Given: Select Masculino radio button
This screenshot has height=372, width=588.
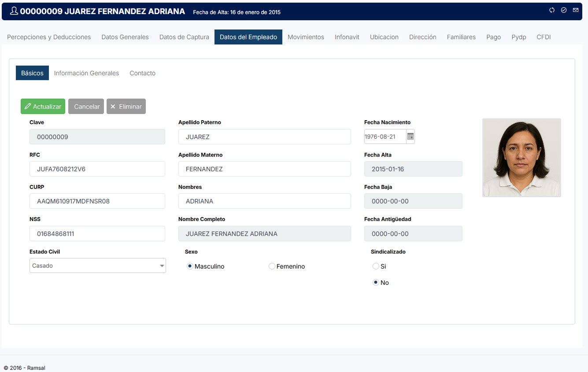Looking at the screenshot, I should tap(190, 266).
